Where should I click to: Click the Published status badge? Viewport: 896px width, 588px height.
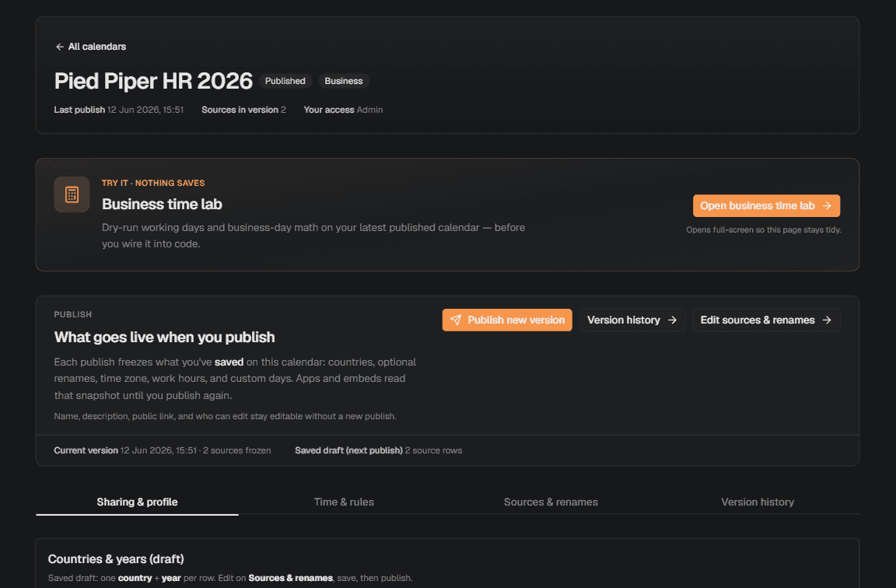pyautogui.click(x=285, y=81)
